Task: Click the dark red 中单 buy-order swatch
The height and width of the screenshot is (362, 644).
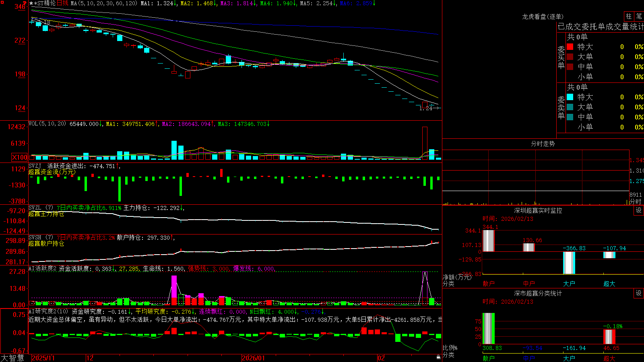Action: pos(570,66)
